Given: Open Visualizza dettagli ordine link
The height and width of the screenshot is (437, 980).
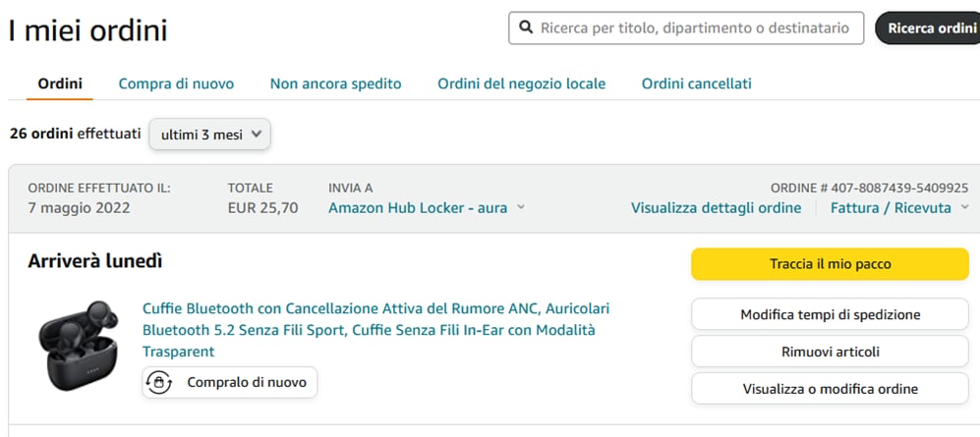Looking at the screenshot, I should coord(716,207).
